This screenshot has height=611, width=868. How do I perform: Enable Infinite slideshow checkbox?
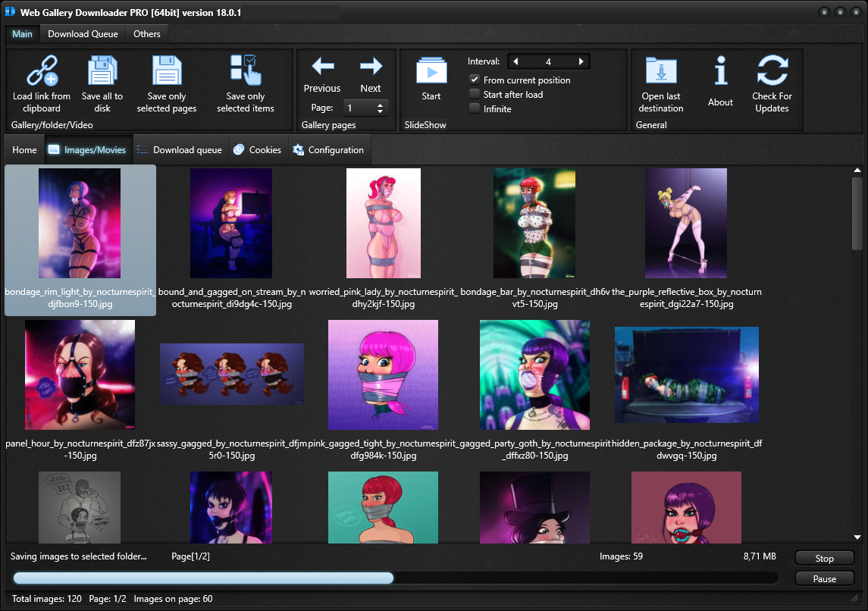coord(475,108)
